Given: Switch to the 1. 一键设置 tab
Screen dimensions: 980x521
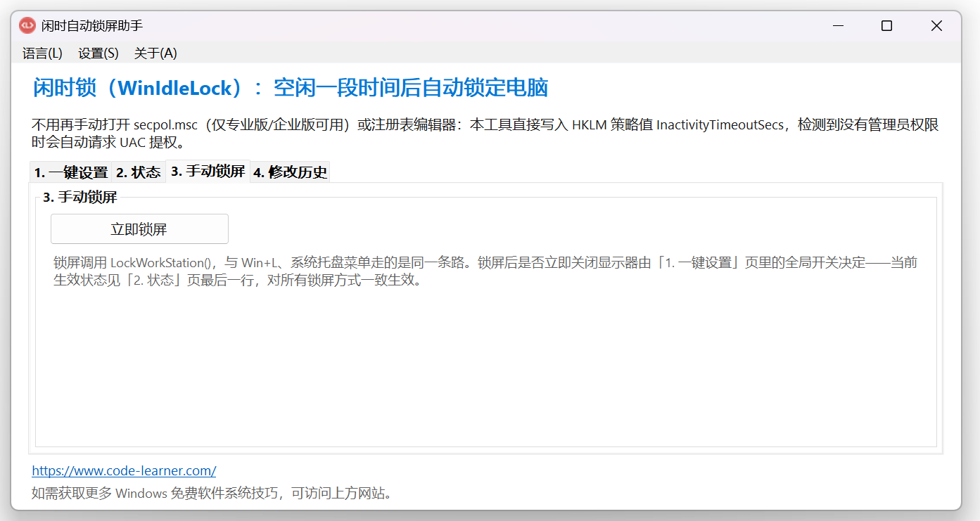Looking at the screenshot, I should pyautogui.click(x=71, y=172).
